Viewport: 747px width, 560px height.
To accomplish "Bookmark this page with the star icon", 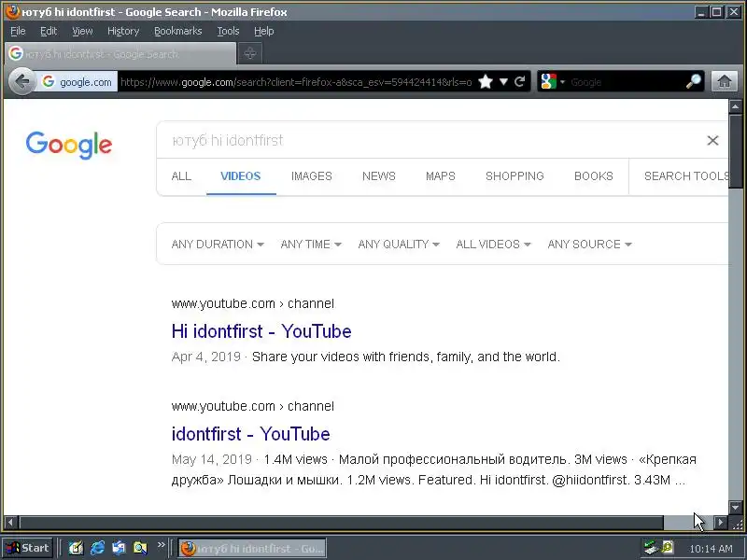I will 486,82.
